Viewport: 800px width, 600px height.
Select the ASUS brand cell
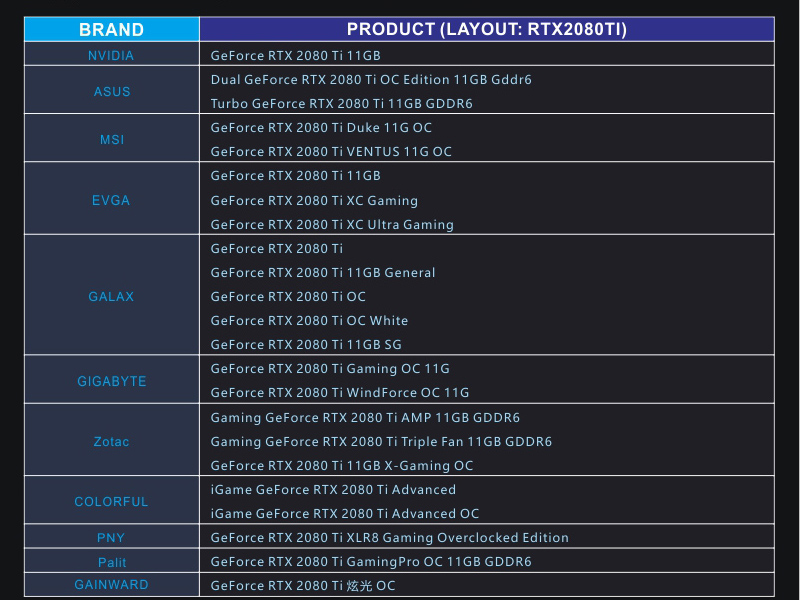click(x=111, y=92)
